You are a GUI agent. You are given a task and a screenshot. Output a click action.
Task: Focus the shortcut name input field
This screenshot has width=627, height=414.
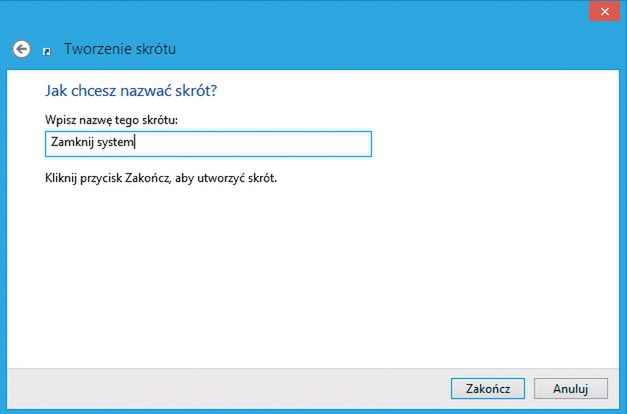(x=208, y=143)
